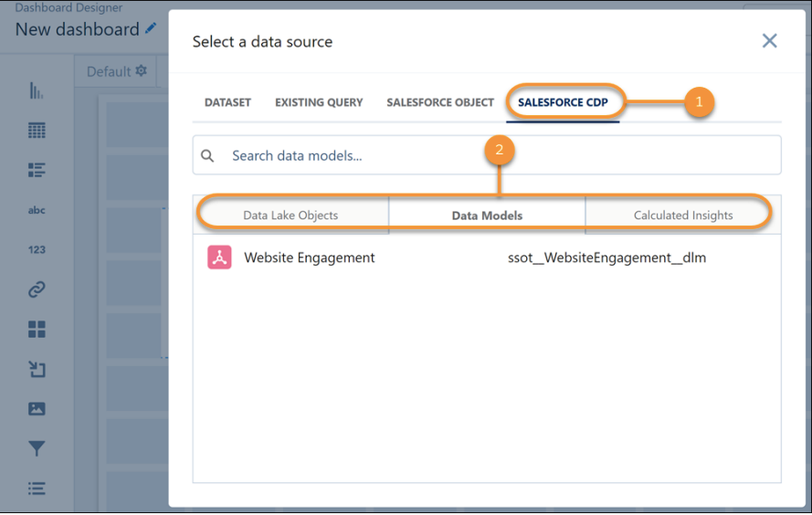The image size is (812, 515).
Task: Open the Data Models sub-tab
Action: click(x=487, y=215)
